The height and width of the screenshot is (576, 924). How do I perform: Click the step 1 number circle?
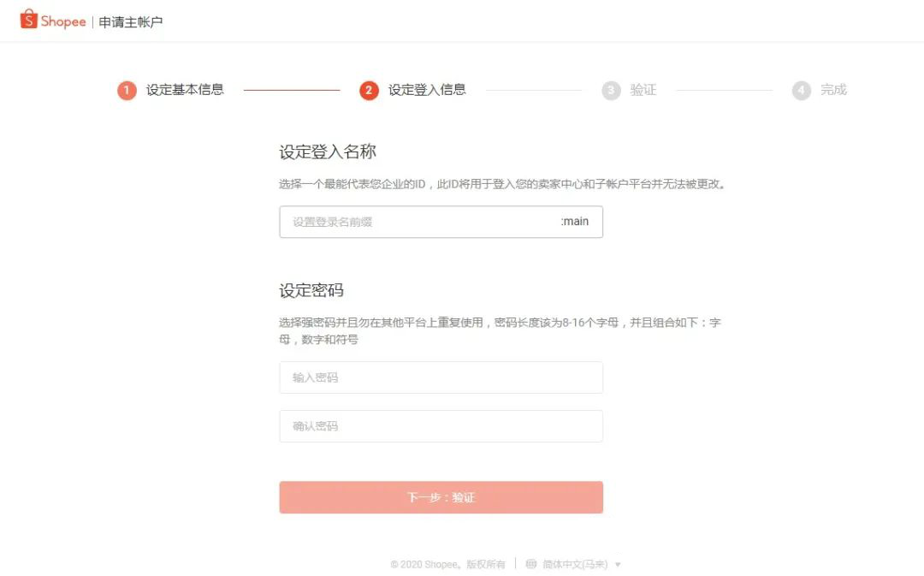pos(127,90)
